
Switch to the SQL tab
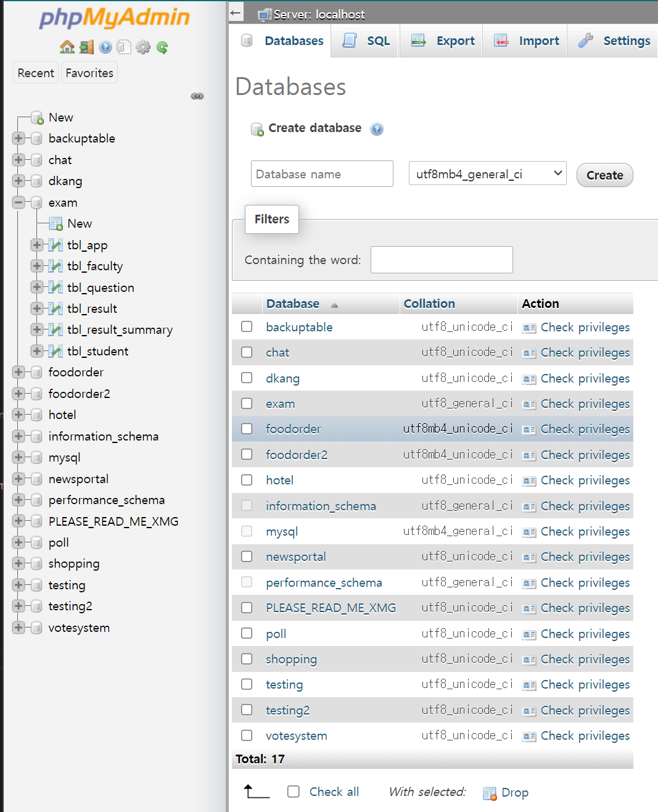[366, 41]
